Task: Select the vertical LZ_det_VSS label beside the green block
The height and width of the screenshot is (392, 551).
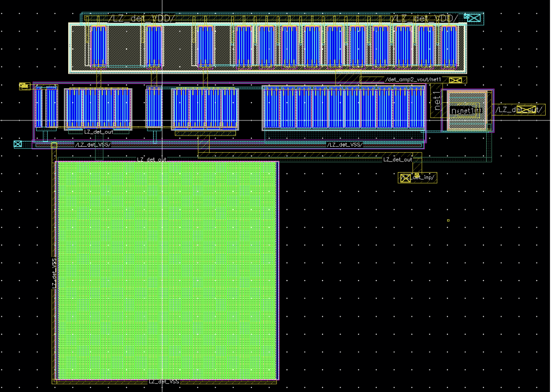Action: point(54,273)
